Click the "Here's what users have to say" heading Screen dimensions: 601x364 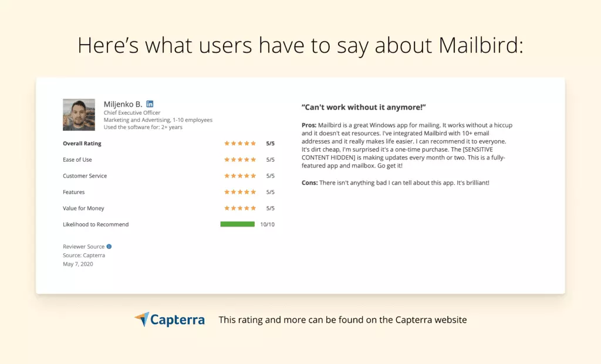300,45
